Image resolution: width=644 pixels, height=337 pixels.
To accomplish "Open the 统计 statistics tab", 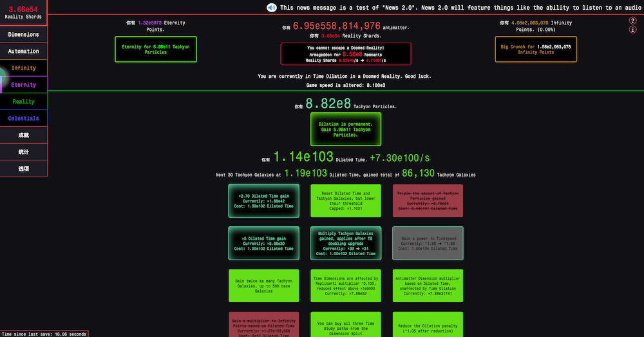I will [x=24, y=152].
